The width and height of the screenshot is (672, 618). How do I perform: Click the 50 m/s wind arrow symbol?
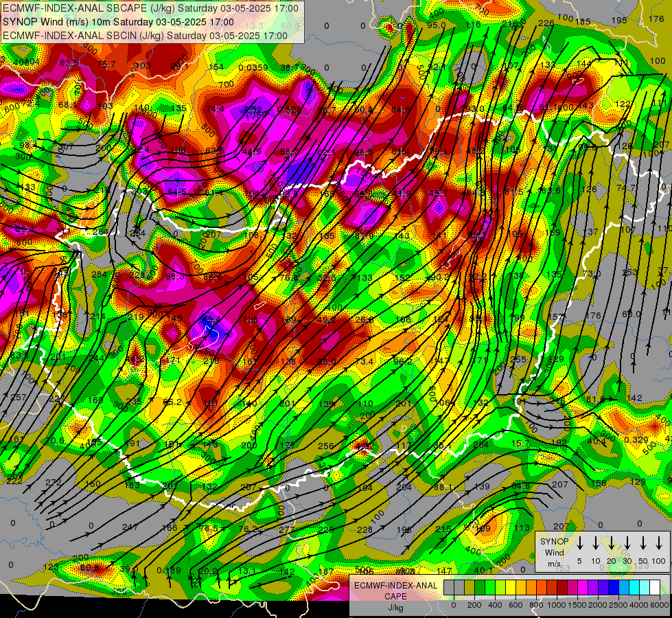click(x=643, y=542)
